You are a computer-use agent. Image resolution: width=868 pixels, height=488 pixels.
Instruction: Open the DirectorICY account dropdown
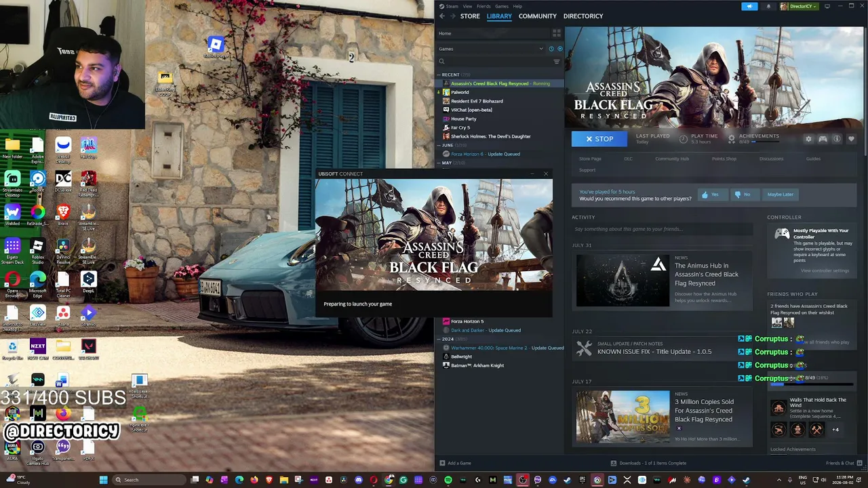[800, 7]
